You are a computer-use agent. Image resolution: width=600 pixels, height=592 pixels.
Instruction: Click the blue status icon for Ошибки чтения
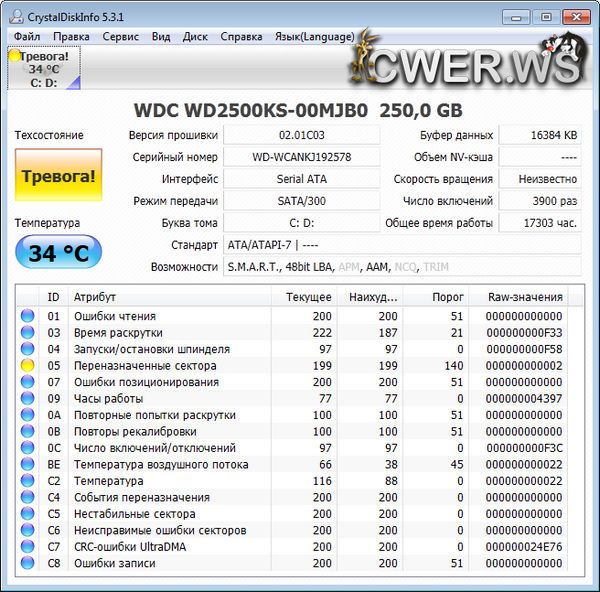tap(28, 317)
